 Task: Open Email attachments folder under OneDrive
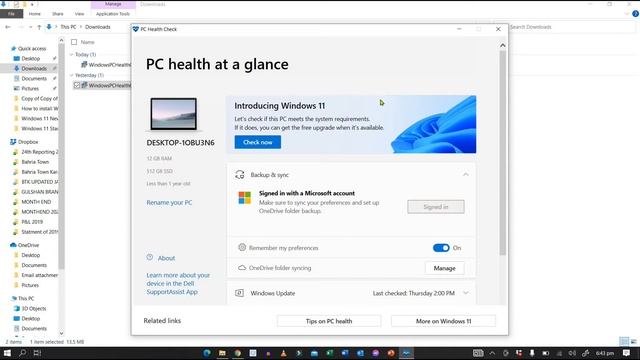39,275
